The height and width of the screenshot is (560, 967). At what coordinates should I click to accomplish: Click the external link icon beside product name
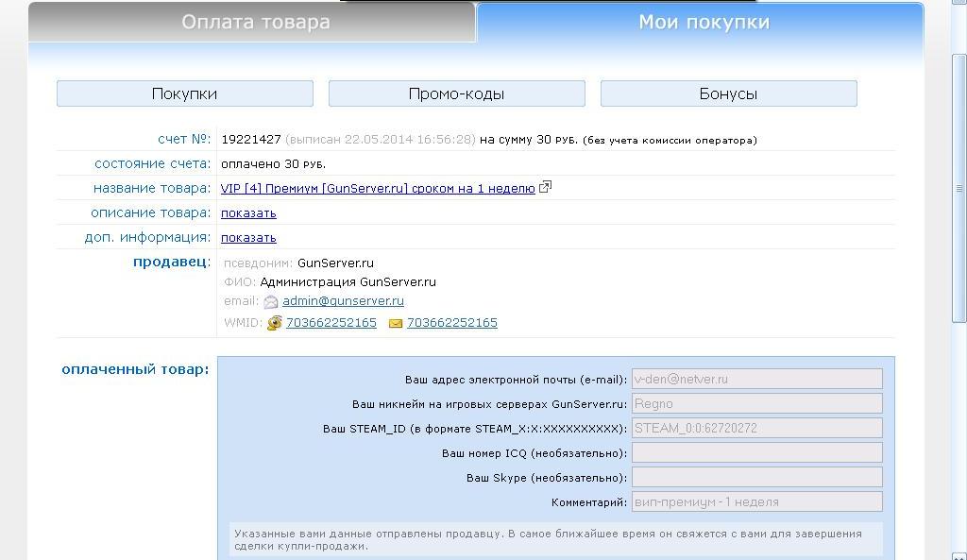click(545, 187)
